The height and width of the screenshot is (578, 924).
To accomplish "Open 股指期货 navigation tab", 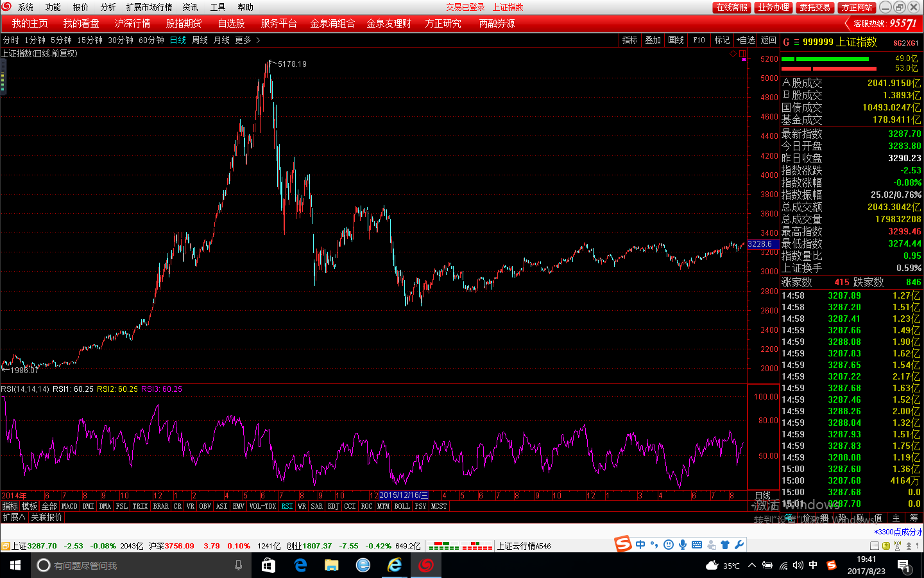I will (x=184, y=23).
